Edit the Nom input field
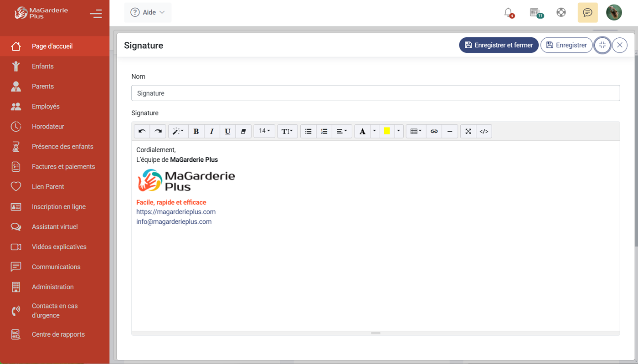The width and height of the screenshot is (638, 364). tap(376, 93)
